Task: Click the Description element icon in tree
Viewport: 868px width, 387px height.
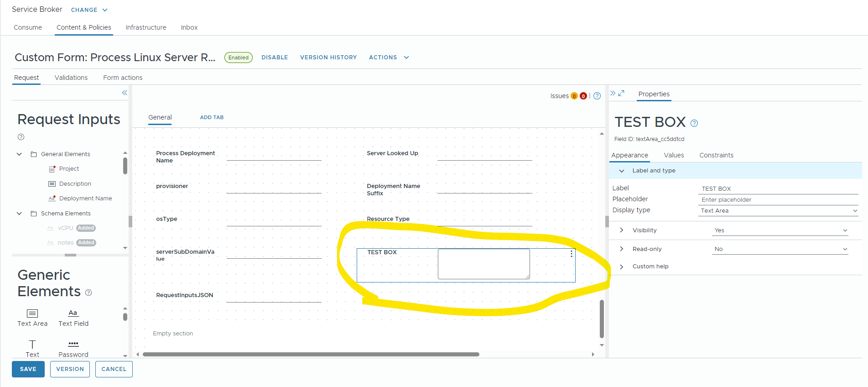Action: point(52,184)
